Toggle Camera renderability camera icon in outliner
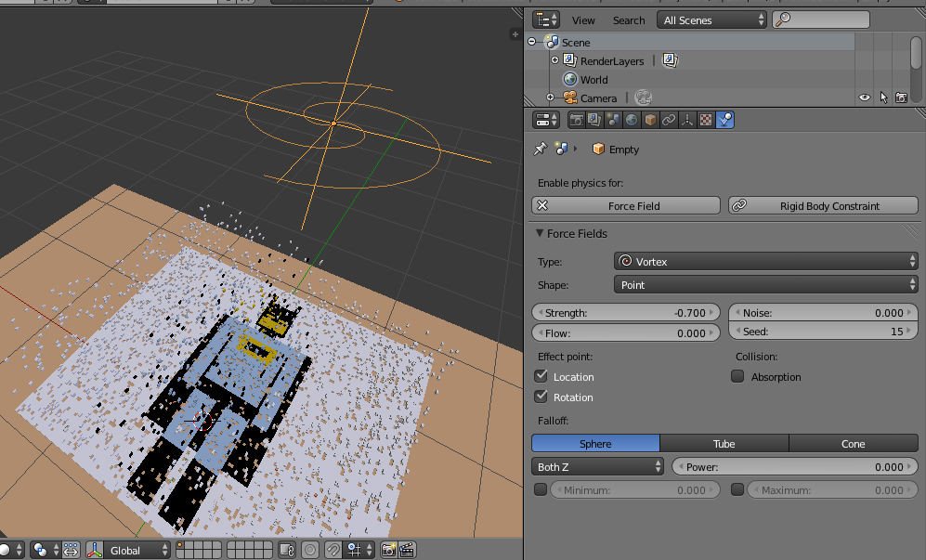926x560 pixels. coord(901,98)
